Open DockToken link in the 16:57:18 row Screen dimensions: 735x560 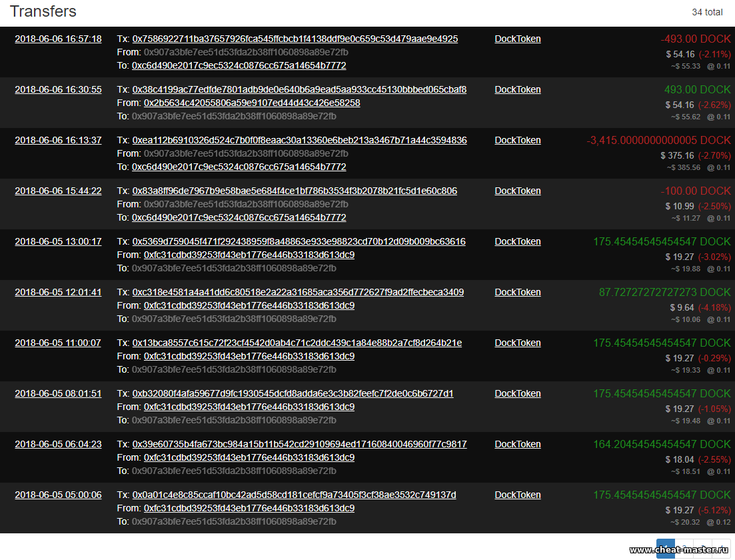tap(517, 39)
